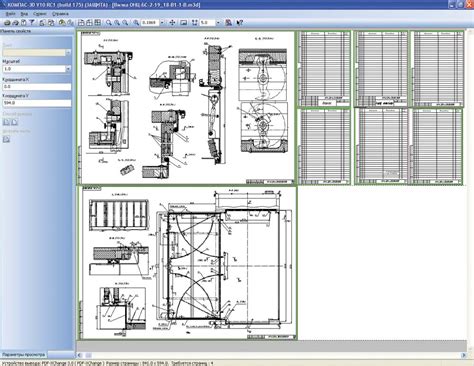Viewport: 474px width, 366px height.
Task: Select the bottom-middle specification table sheet
Action: (381, 146)
